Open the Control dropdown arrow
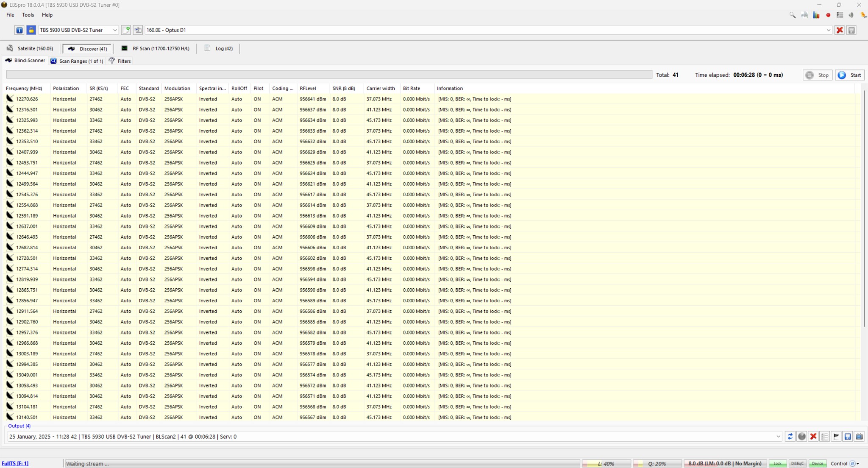This screenshot has height=468, width=868. pyautogui.click(x=858, y=464)
